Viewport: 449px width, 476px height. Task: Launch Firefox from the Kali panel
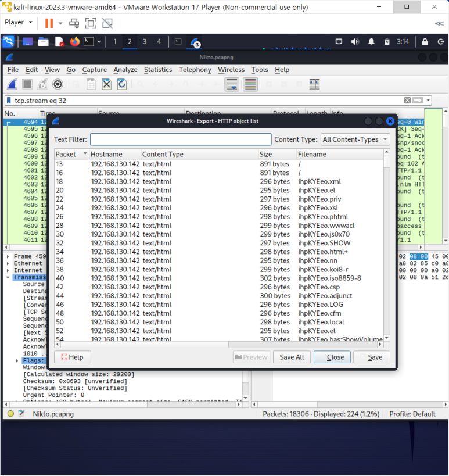pos(74,42)
